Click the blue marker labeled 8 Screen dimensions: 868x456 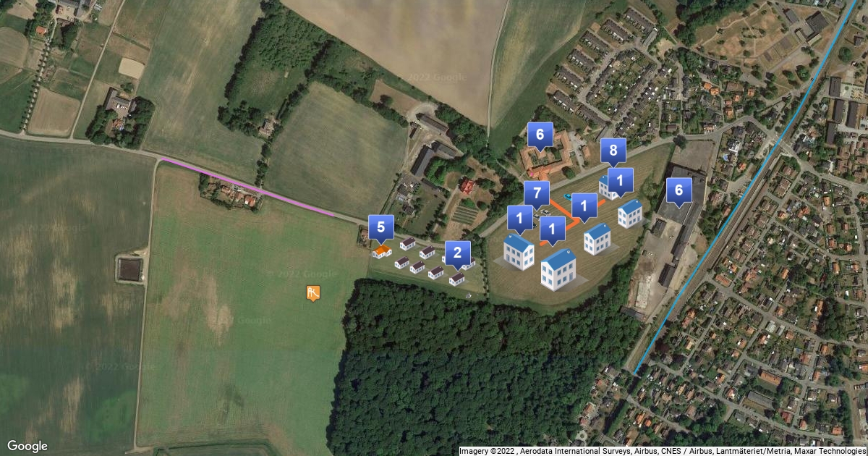pyautogui.click(x=613, y=151)
